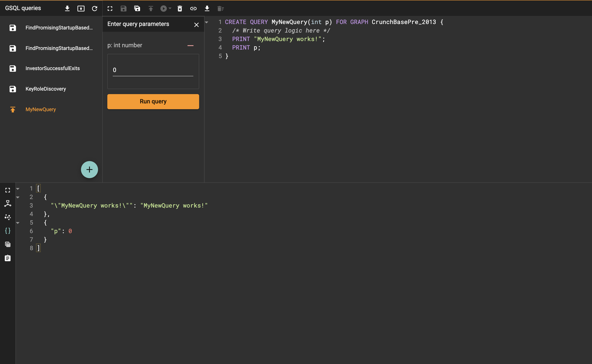The width and height of the screenshot is (592, 364).
Task: Select the InvestorSuccessfulExits query
Action: 52,68
